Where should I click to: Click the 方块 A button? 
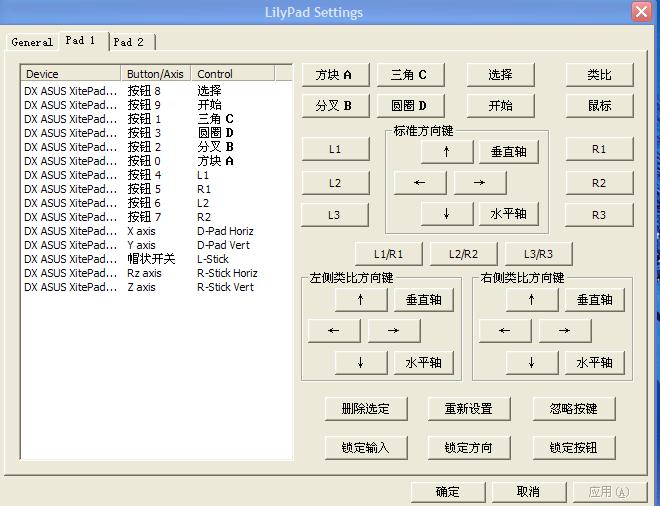(x=334, y=75)
